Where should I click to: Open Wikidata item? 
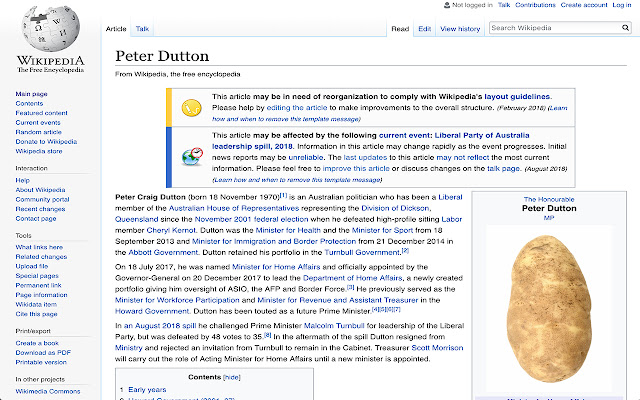tap(36, 304)
